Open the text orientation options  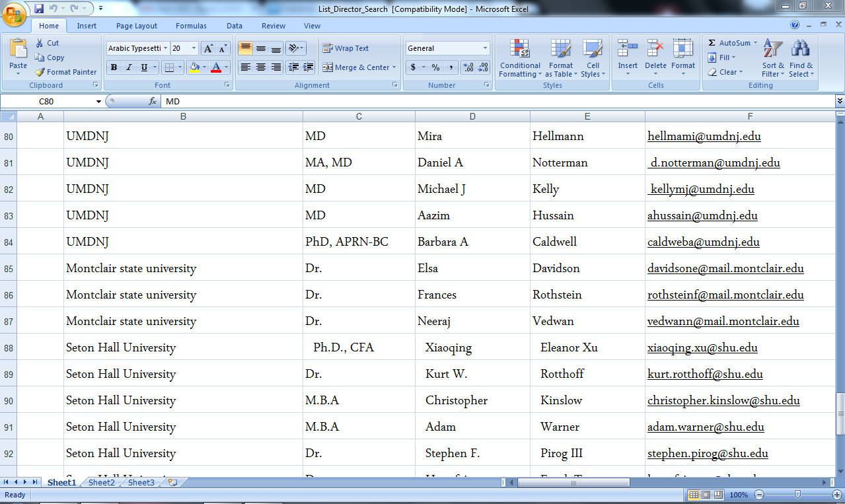pos(295,48)
